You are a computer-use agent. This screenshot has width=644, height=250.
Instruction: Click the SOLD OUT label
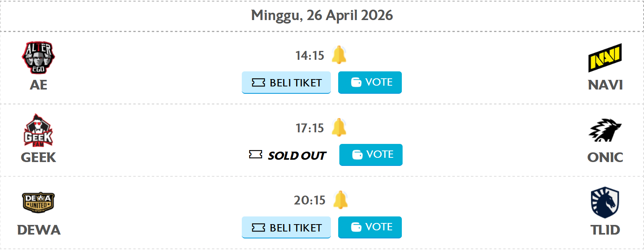tap(298, 155)
